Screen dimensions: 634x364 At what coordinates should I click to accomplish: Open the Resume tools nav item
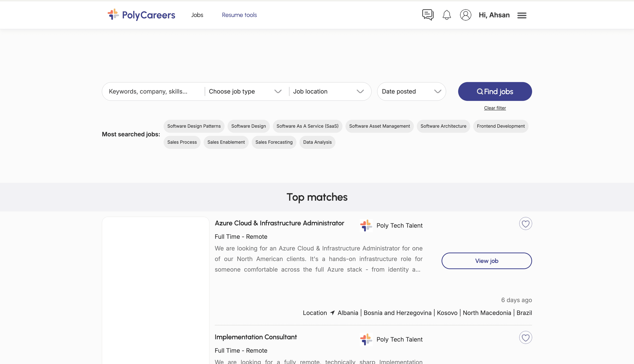(x=239, y=15)
